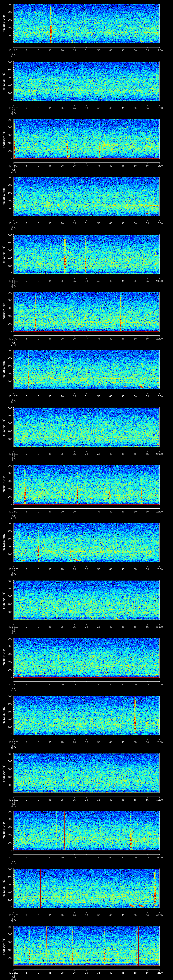
Task: Open the spectrogram panel for 13:29:00
Action: (87, 773)
